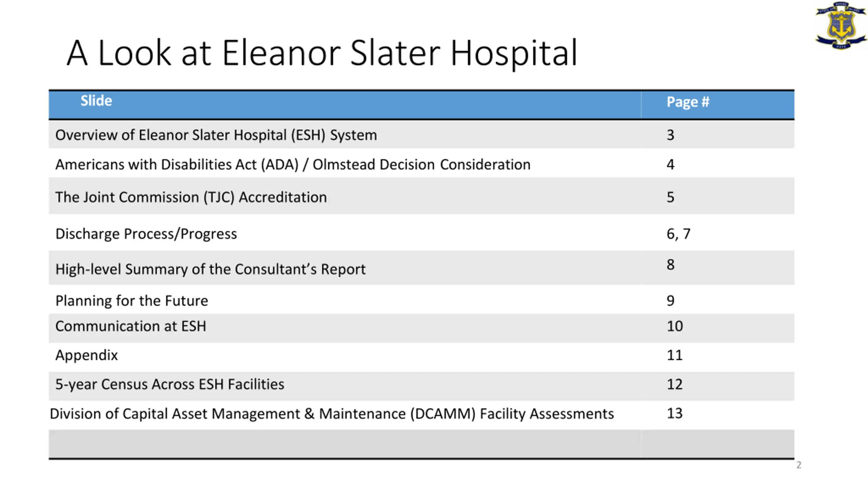The width and height of the screenshot is (868, 488).
Task: Click page number 3 in the table
Action: pos(670,135)
